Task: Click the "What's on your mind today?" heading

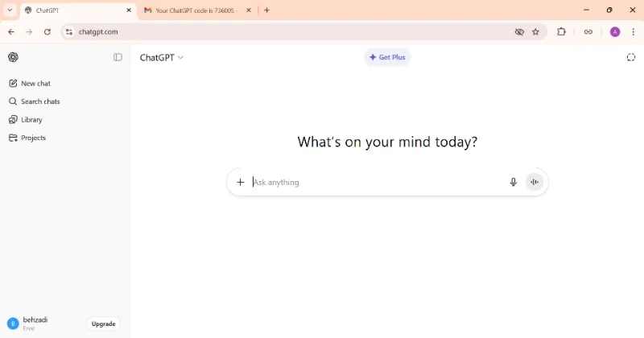Action: tap(387, 142)
